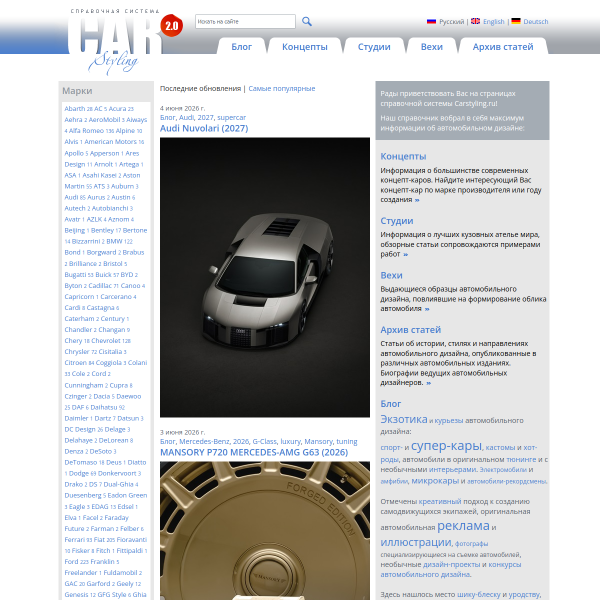Open the Audi brand link

(x=71, y=197)
